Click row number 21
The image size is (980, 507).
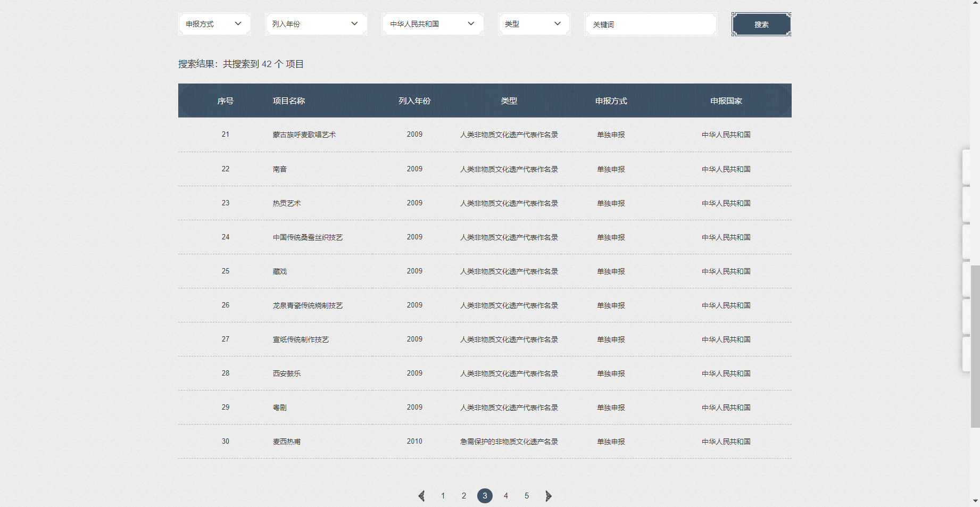pos(226,135)
